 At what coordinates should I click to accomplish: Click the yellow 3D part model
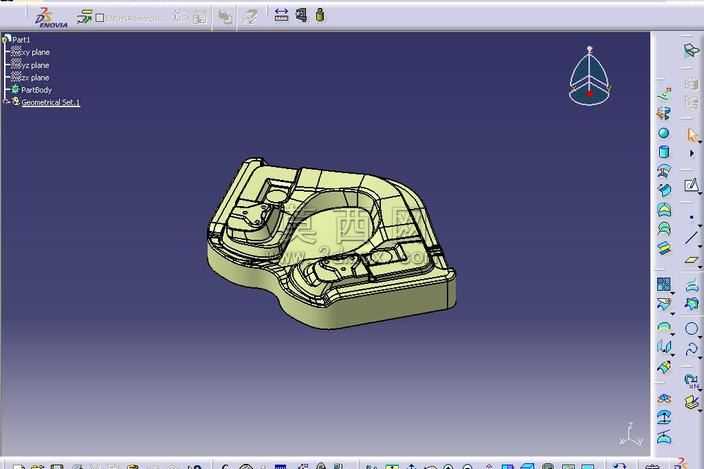click(x=330, y=242)
